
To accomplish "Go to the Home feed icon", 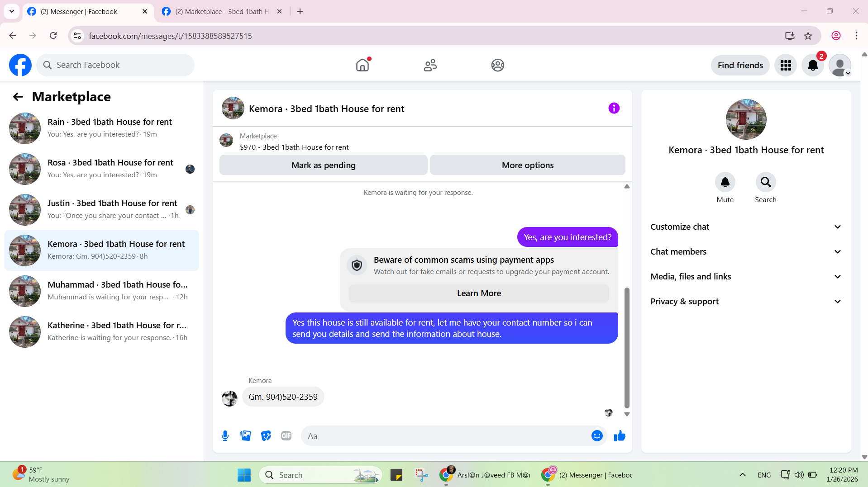I will click(x=362, y=65).
